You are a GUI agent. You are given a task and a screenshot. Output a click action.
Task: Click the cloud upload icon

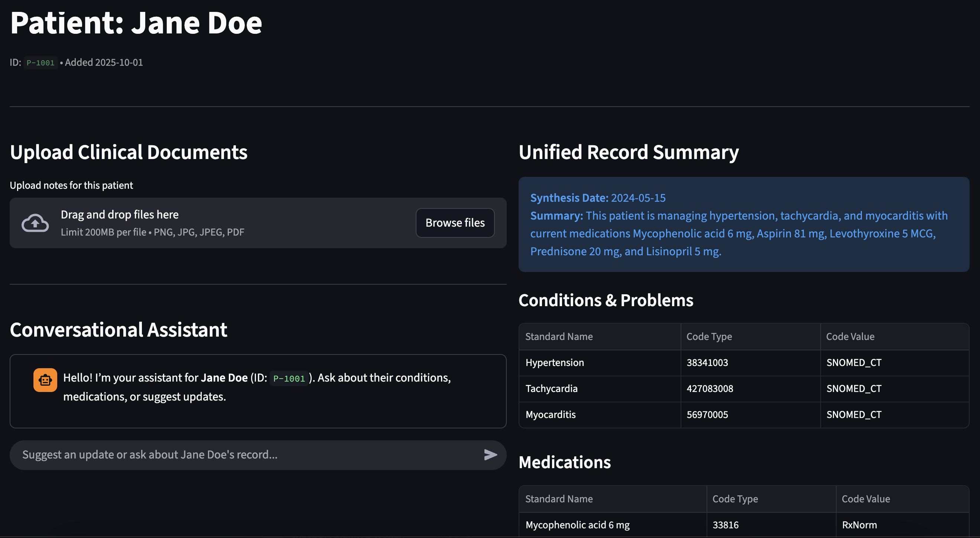[x=35, y=223]
